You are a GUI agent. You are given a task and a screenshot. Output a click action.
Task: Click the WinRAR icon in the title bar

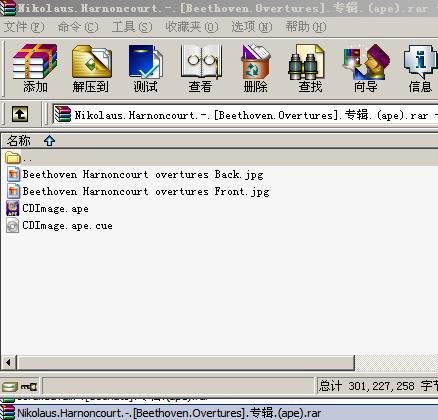(x=7, y=8)
